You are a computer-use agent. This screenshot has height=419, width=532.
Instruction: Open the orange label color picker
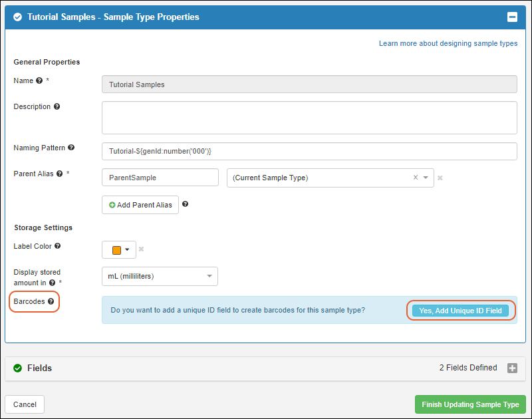click(x=119, y=250)
